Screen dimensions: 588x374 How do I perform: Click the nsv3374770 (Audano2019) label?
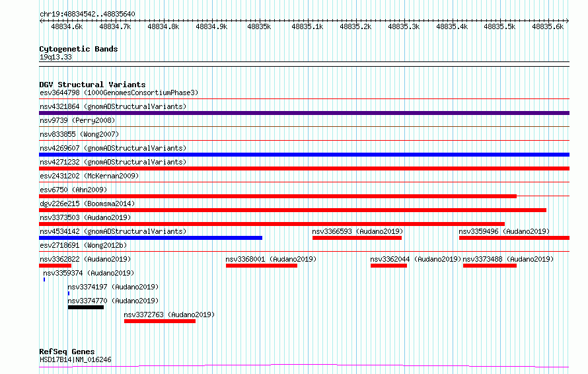click(x=113, y=301)
